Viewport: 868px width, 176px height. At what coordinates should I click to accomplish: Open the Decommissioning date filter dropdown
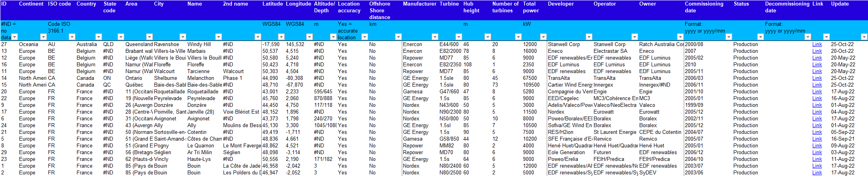(x=808, y=37)
